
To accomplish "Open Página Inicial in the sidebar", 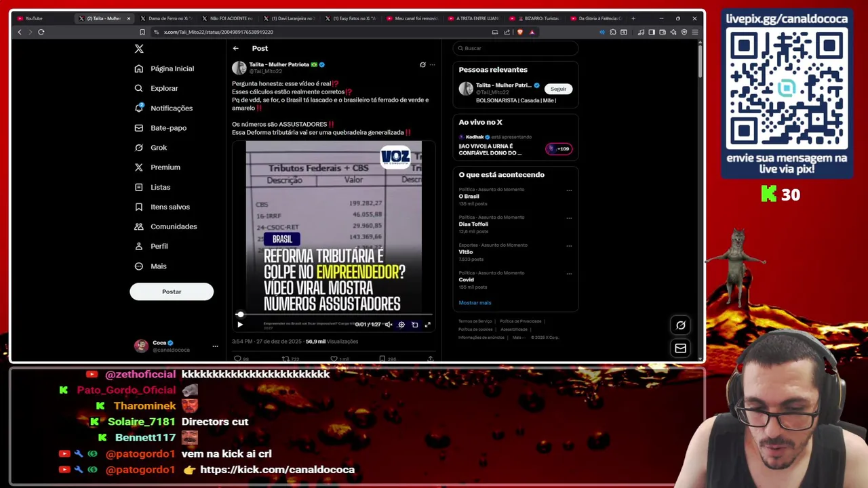I will click(165, 68).
